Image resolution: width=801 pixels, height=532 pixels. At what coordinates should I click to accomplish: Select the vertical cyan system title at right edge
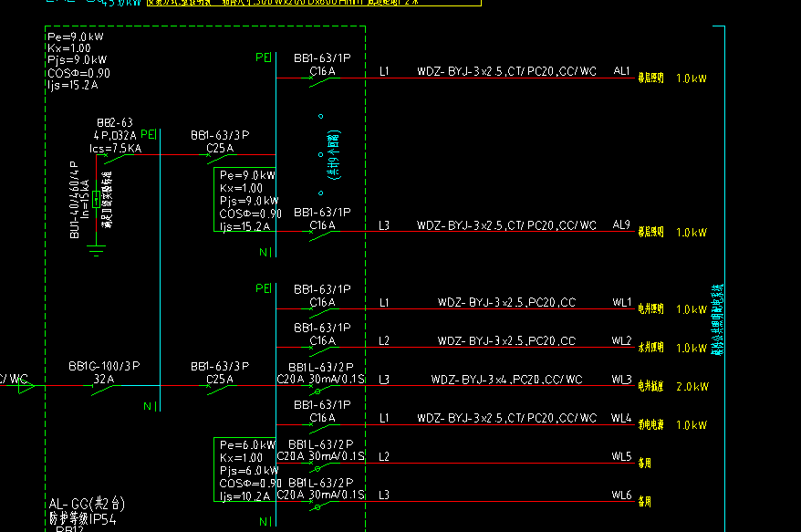[x=718, y=320]
